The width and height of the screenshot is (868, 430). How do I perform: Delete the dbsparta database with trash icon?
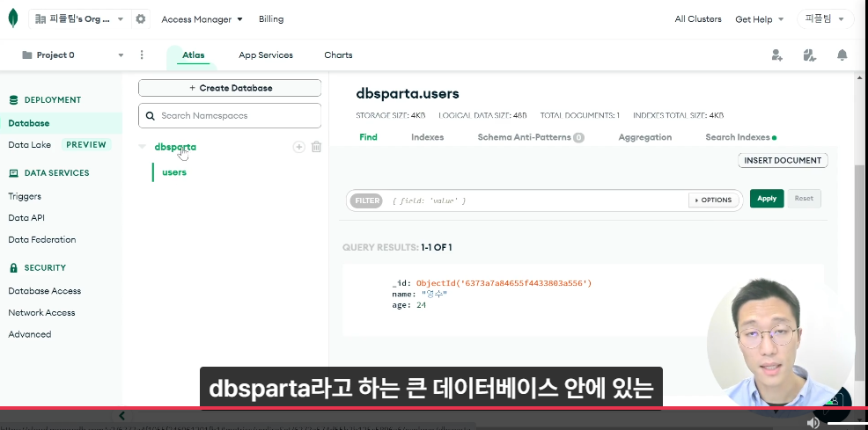[x=316, y=147]
